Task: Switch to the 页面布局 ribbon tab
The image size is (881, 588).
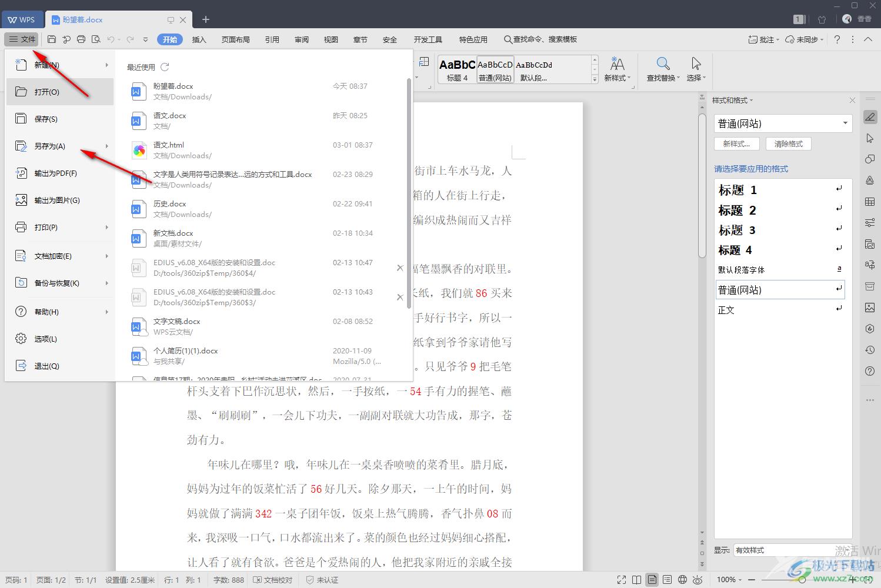Action: 236,39
